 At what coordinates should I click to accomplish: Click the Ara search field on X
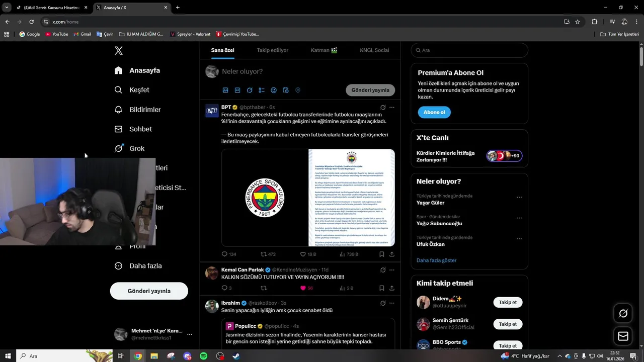(x=469, y=50)
